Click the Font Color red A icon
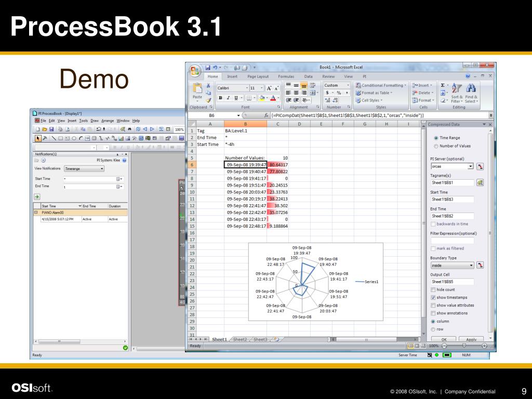 click(273, 98)
